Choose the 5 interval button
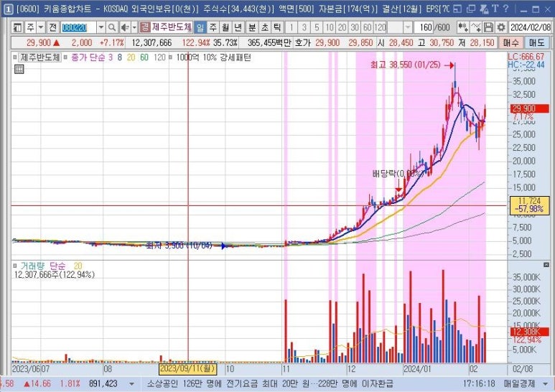Viewport: 555px width, 392px height. tap(317, 27)
